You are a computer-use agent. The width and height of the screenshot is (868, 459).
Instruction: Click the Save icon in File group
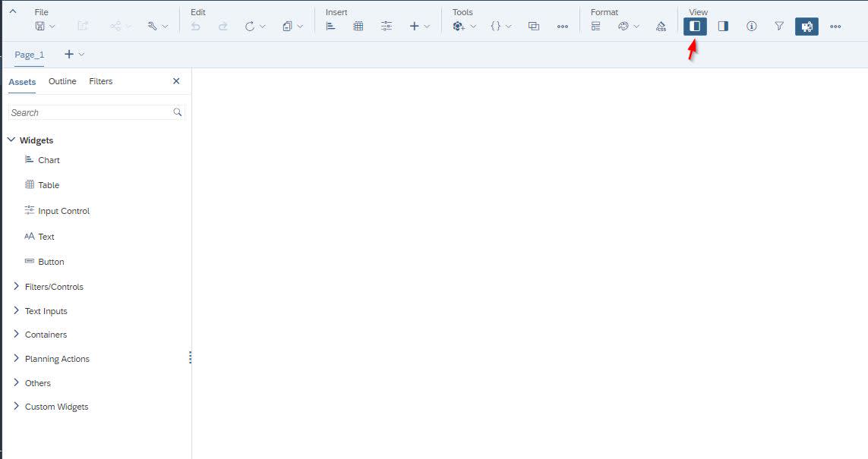(x=39, y=26)
